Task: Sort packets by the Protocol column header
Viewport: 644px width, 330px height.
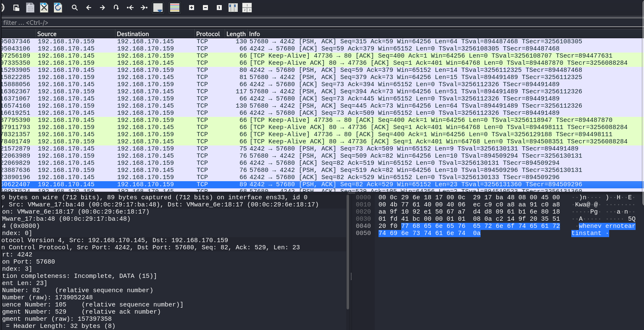Action: (x=208, y=34)
